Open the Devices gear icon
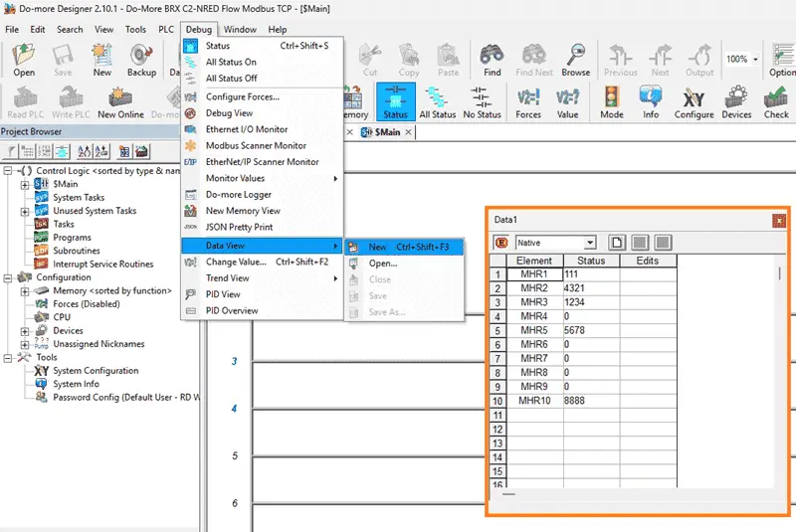 [x=736, y=102]
